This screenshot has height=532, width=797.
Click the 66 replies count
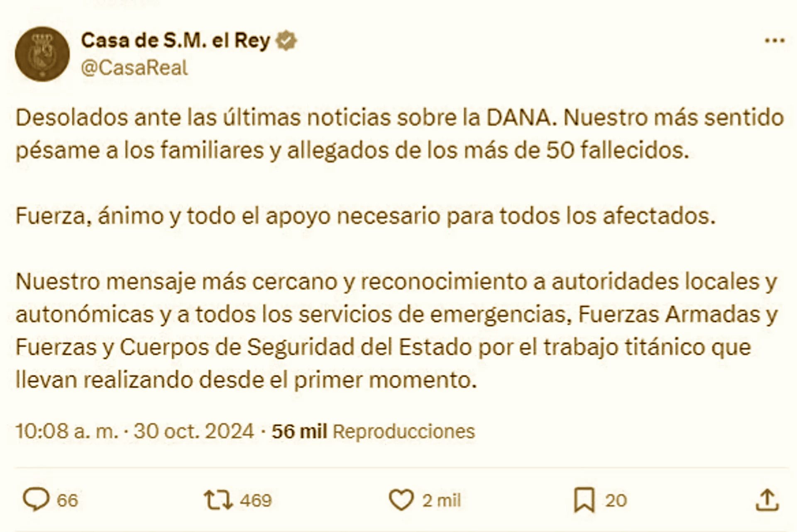67,500
